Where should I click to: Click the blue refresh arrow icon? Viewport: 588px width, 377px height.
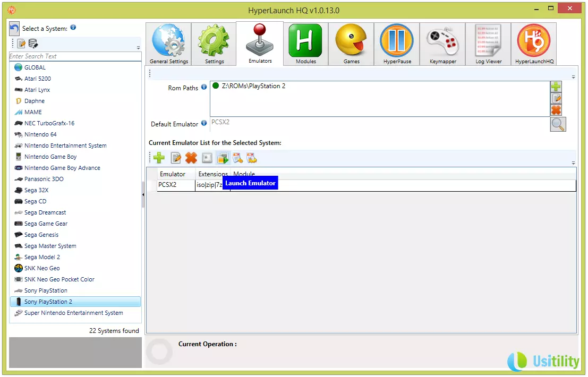(14, 28)
